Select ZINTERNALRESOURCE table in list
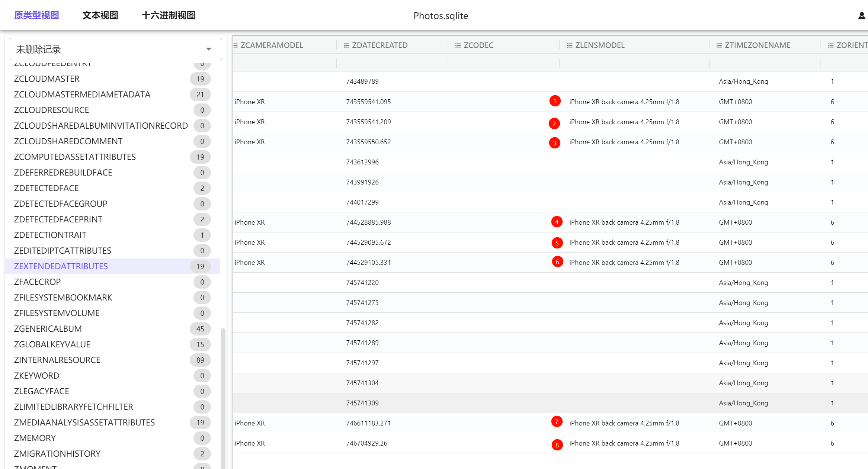The width and height of the screenshot is (868, 469). click(x=57, y=360)
